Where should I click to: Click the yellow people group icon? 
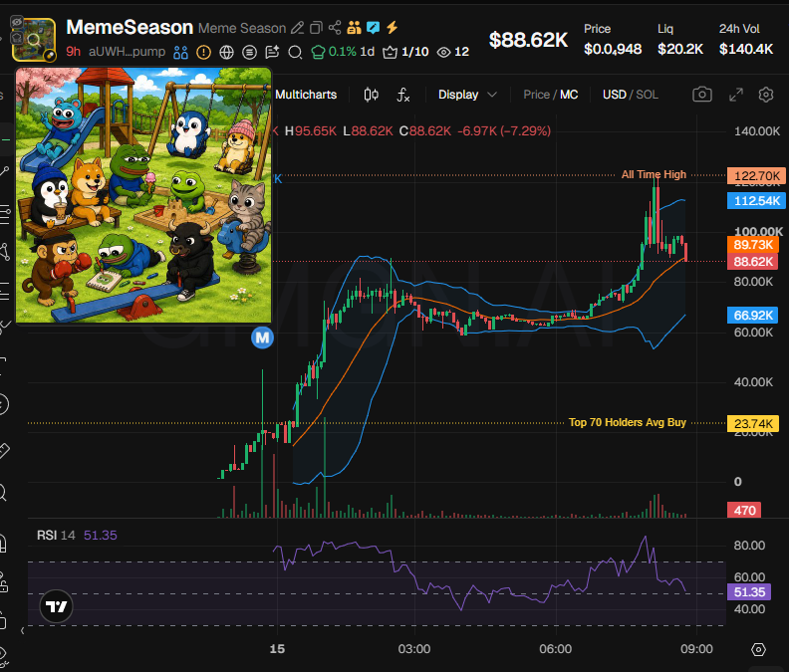[354, 28]
